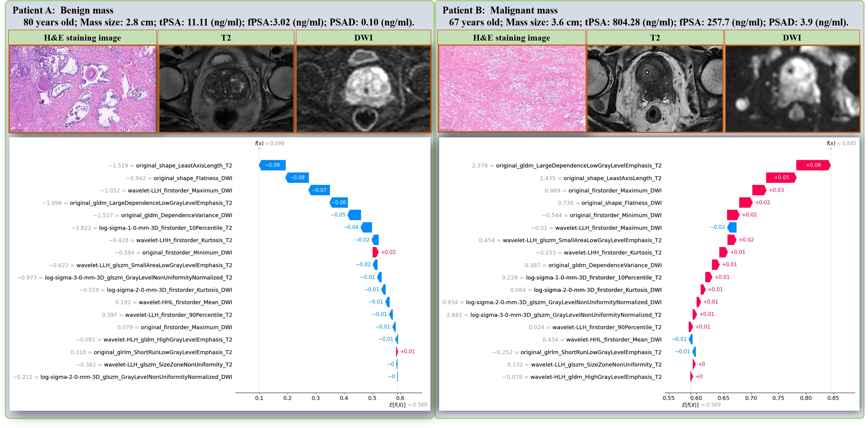Click Patient A 'H&E staining image' header
This screenshot has height=428, width=868.
(x=82, y=37)
